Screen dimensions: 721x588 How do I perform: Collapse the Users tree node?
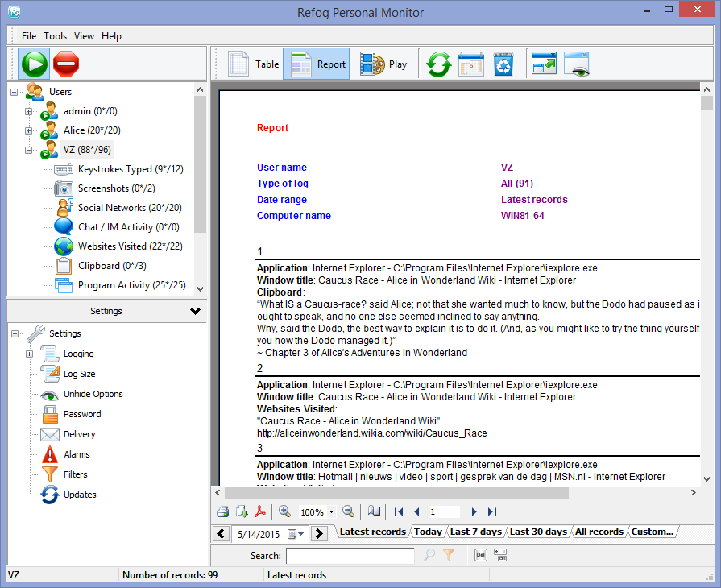click(15, 92)
